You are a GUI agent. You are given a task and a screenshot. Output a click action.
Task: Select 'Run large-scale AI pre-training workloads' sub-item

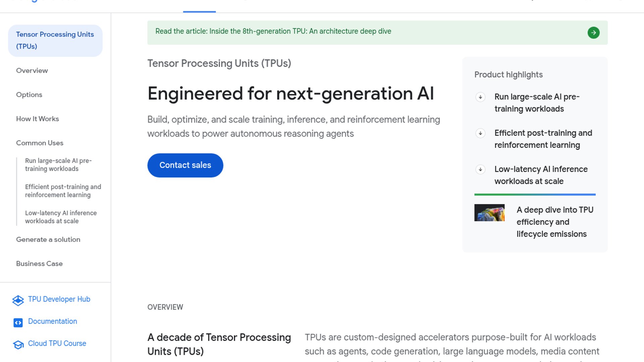[x=59, y=165]
